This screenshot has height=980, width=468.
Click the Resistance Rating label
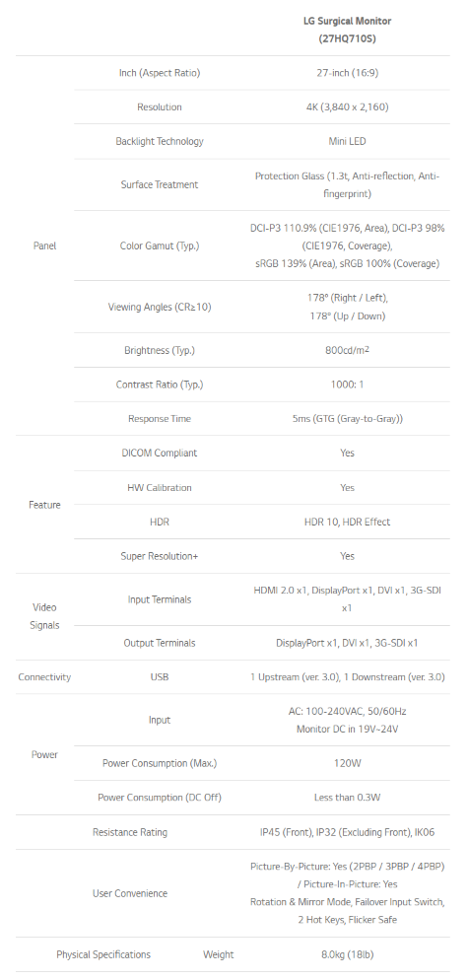coord(130,832)
